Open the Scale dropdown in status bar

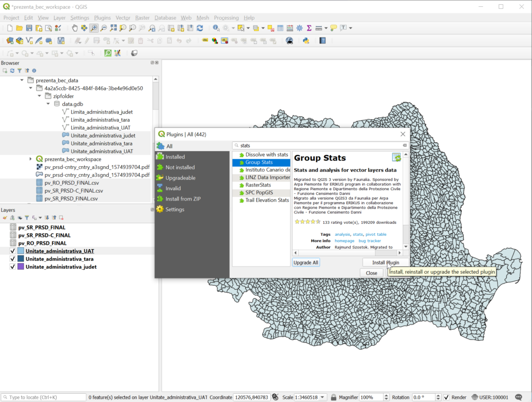pos(322,397)
